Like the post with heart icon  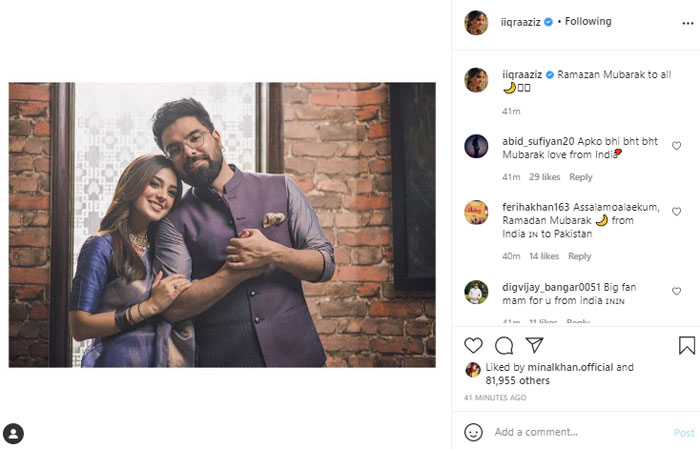point(474,345)
